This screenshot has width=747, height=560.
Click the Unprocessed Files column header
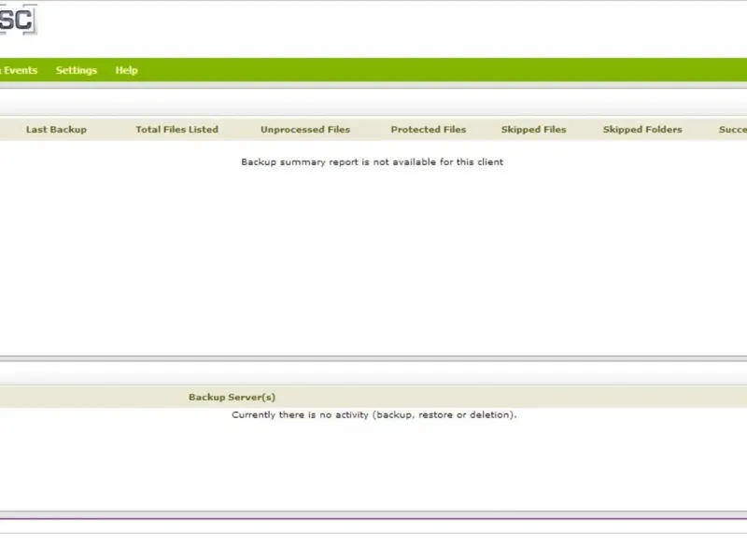pos(305,130)
